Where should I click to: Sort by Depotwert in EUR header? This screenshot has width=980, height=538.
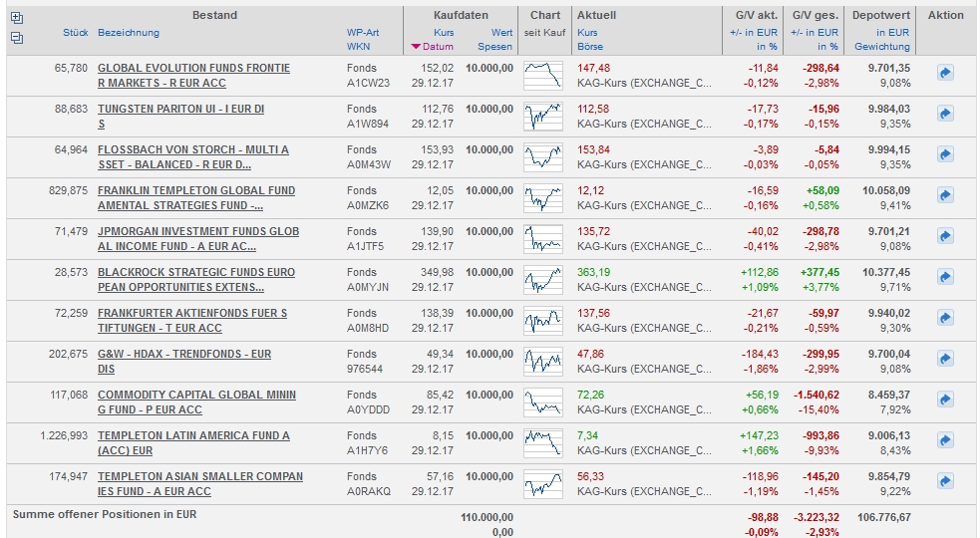pos(892,33)
